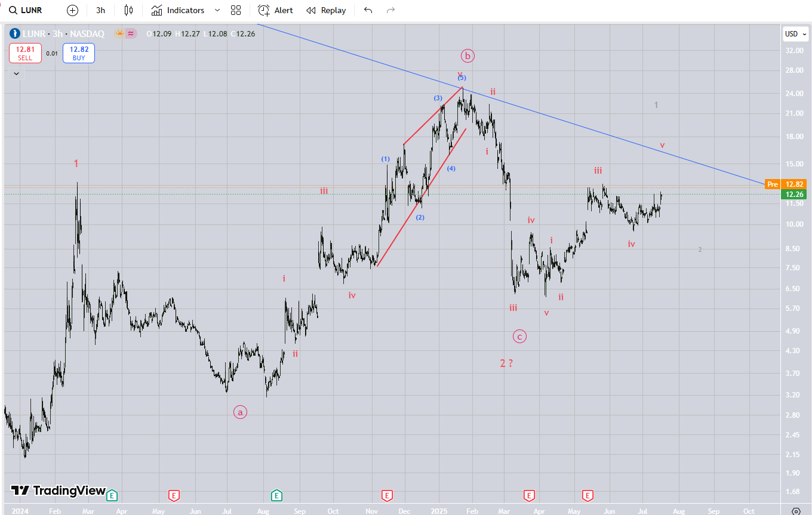Image resolution: width=812 pixels, height=515 pixels.
Task: Undo the last chart action
Action: point(368,10)
